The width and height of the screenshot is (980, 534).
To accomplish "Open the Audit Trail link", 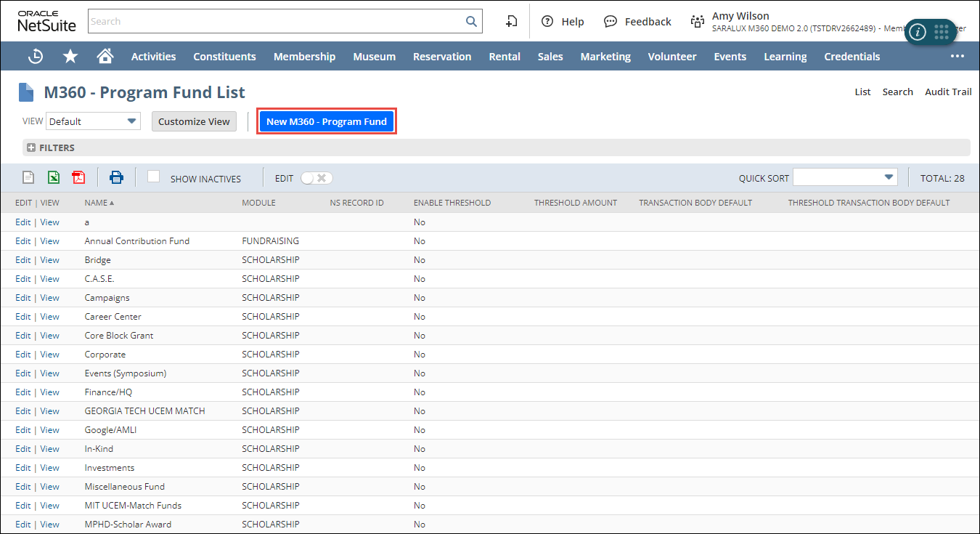I will click(x=947, y=92).
